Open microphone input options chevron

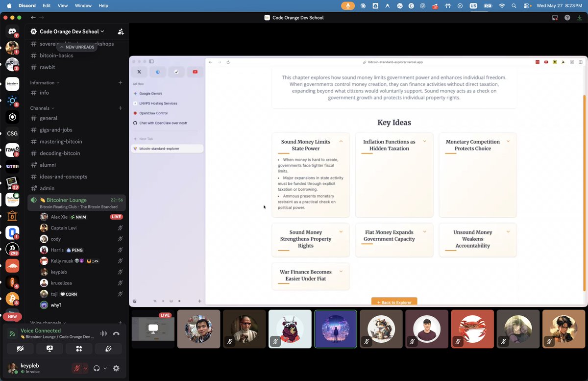[x=86, y=368]
